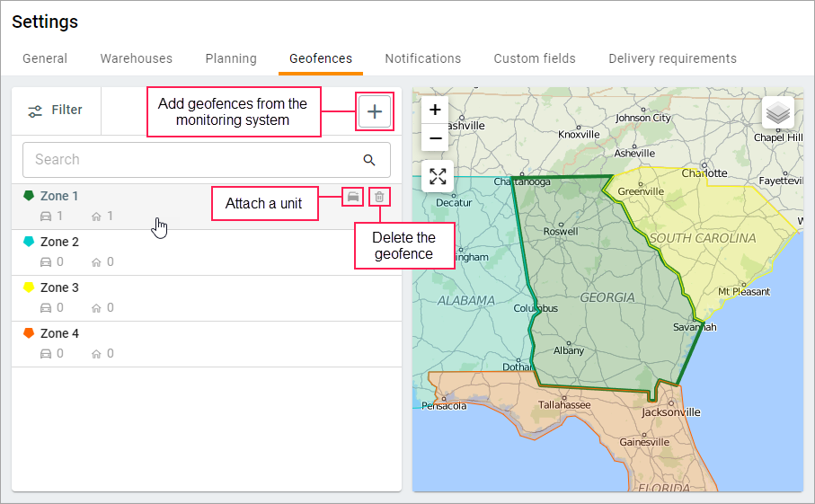Open the map layers selector
The width and height of the screenshot is (815, 504).
778,113
